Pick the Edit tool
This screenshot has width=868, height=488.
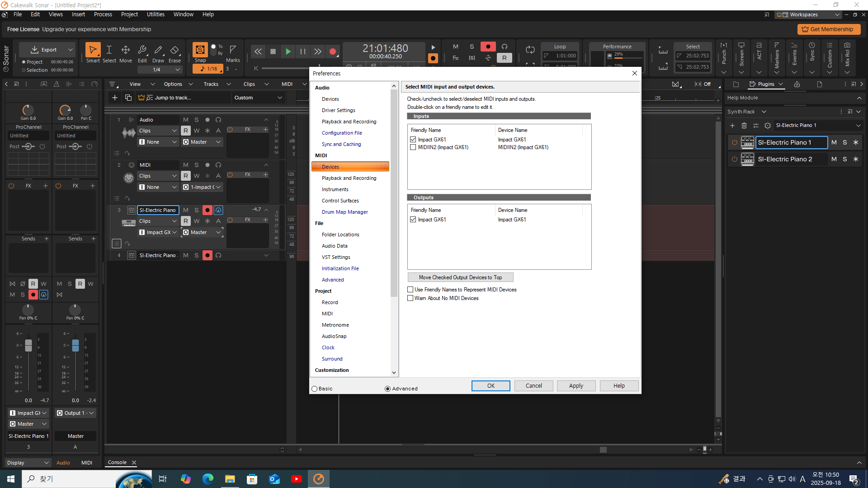pyautogui.click(x=142, y=53)
